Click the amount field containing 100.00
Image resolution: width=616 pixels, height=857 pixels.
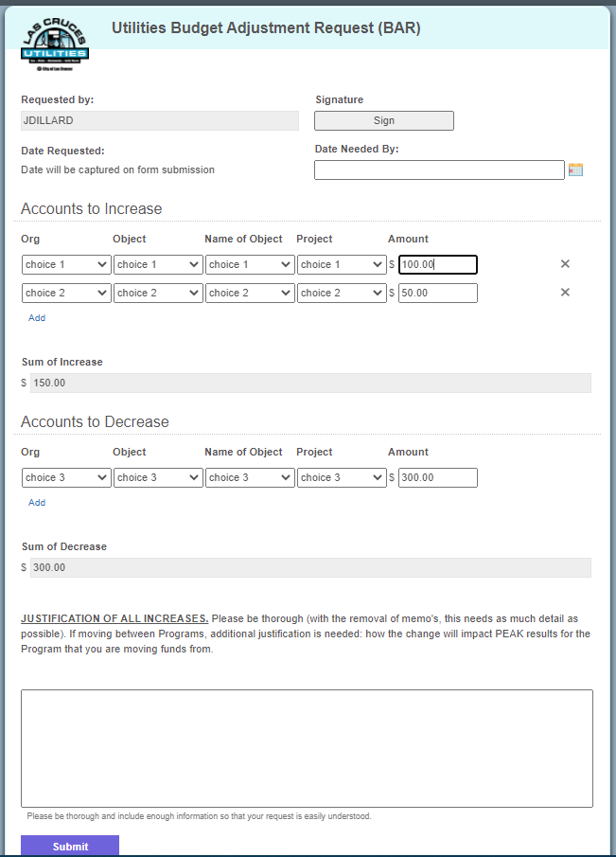pos(438,264)
